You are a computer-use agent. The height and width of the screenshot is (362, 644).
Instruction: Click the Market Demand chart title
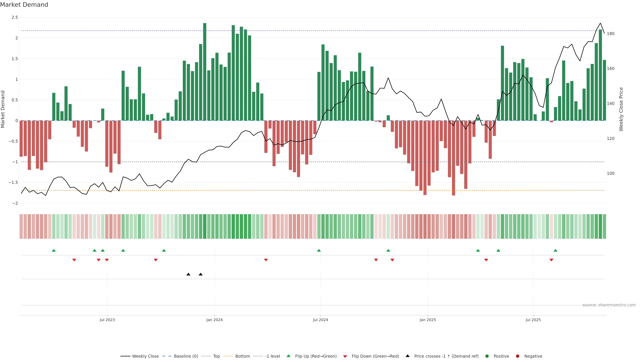coord(24,5)
